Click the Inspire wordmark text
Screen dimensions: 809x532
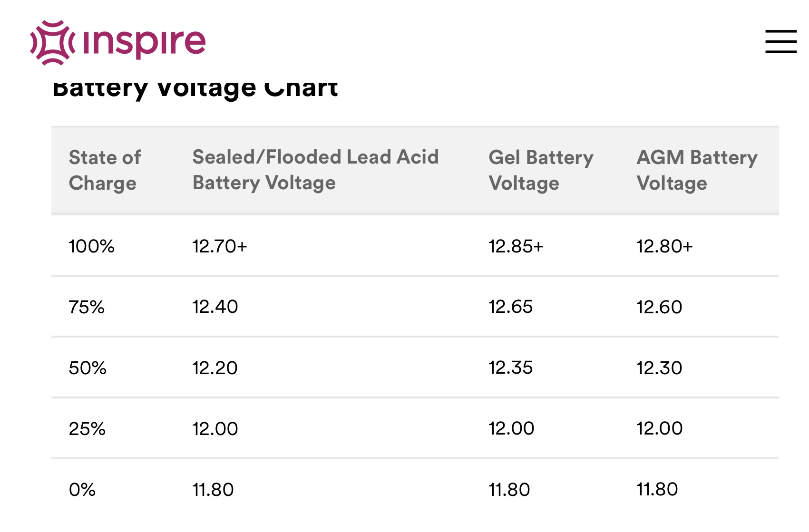tap(145, 43)
